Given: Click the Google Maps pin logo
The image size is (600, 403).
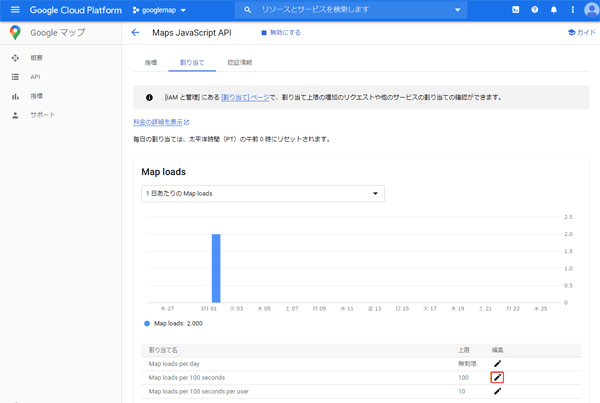Looking at the screenshot, I should 15,33.
